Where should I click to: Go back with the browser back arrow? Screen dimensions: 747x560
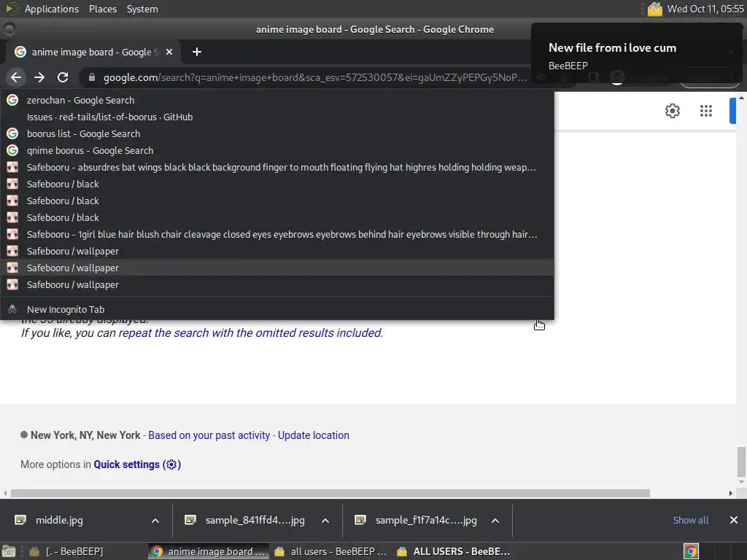coord(16,77)
